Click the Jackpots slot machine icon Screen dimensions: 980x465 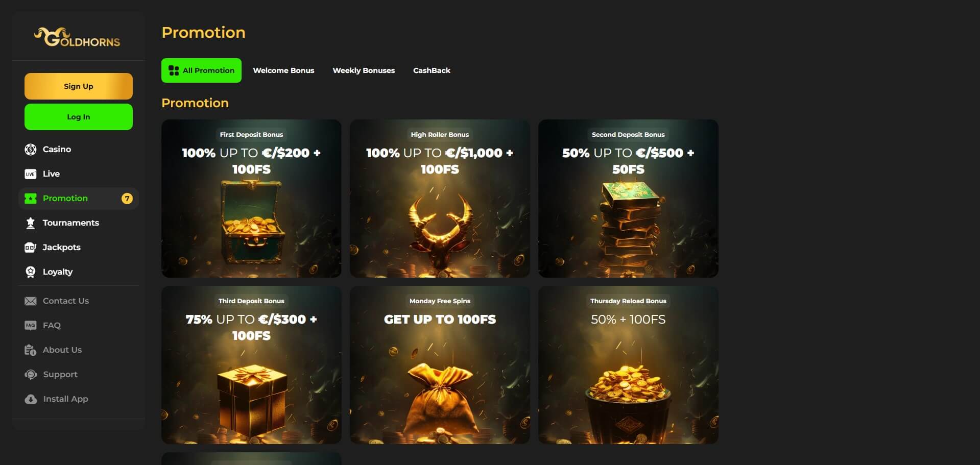pos(31,248)
